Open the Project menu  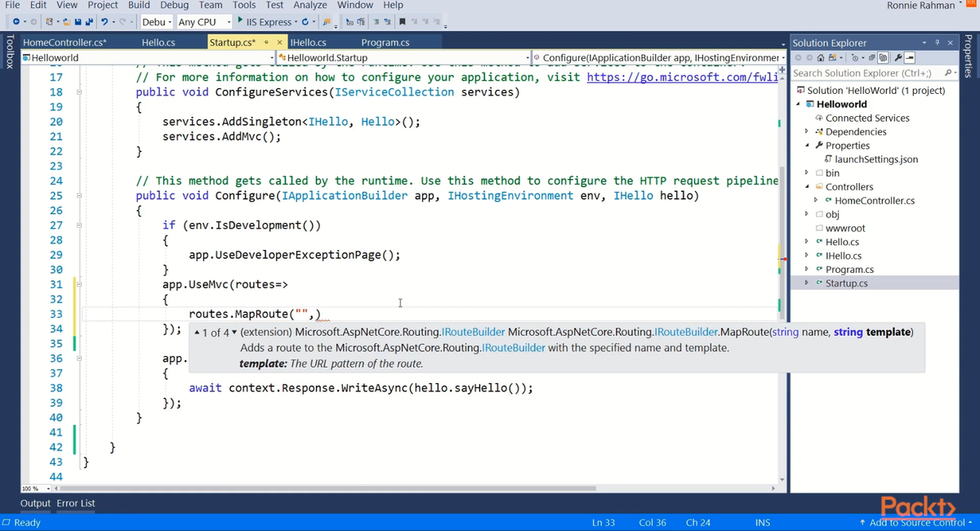point(103,5)
